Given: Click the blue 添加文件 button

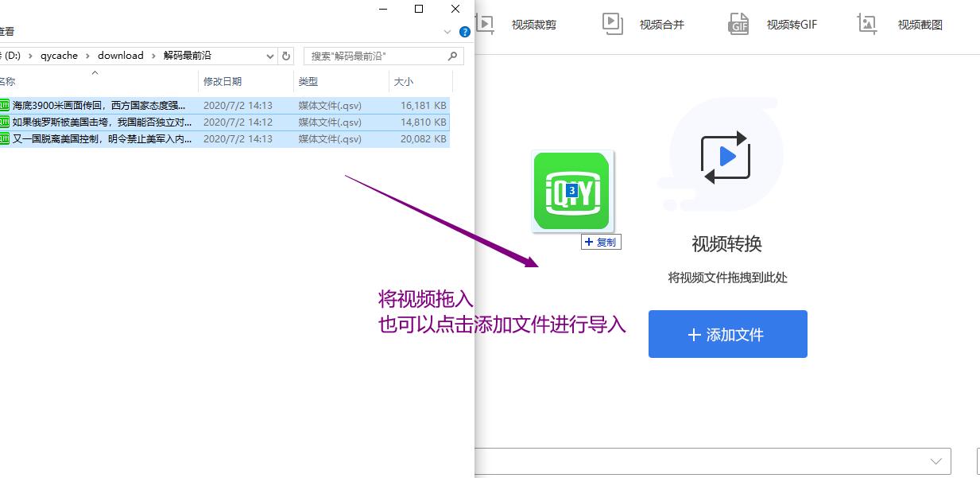Looking at the screenshot, I should coord(728,334).
